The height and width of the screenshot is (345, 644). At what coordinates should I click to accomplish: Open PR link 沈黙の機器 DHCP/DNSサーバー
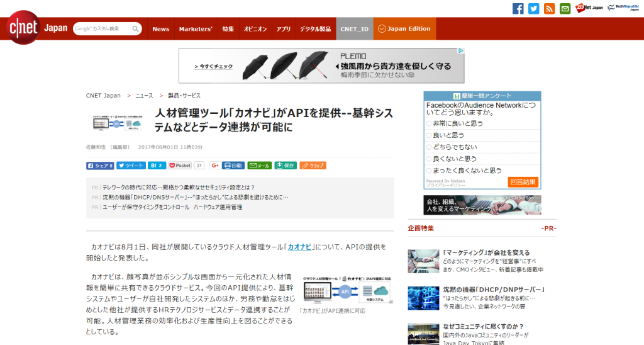tap(196, 198)
